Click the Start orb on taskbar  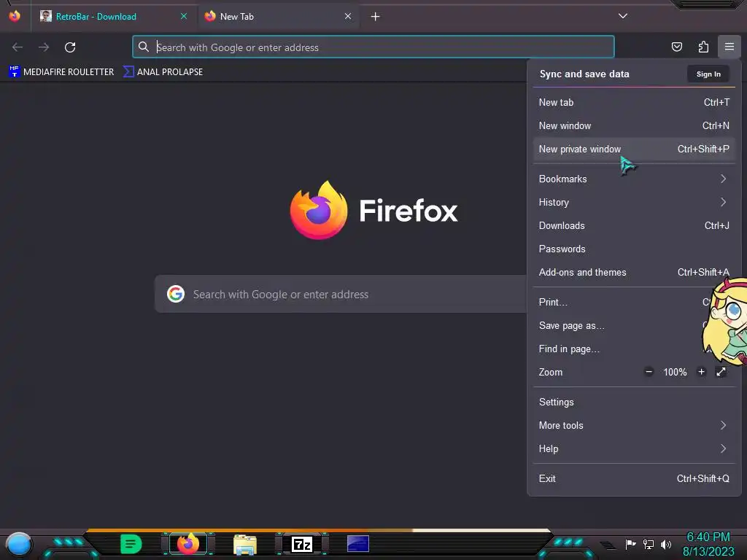click(18, 544)
